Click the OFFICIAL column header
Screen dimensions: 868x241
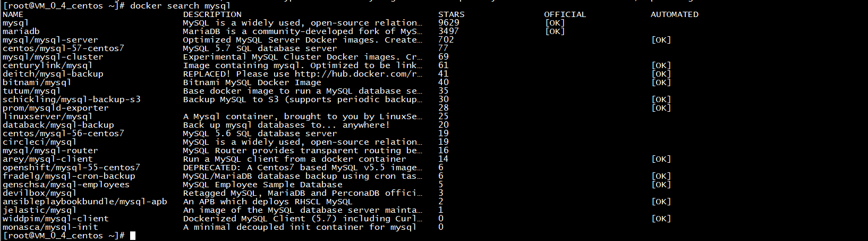[565, 14]
